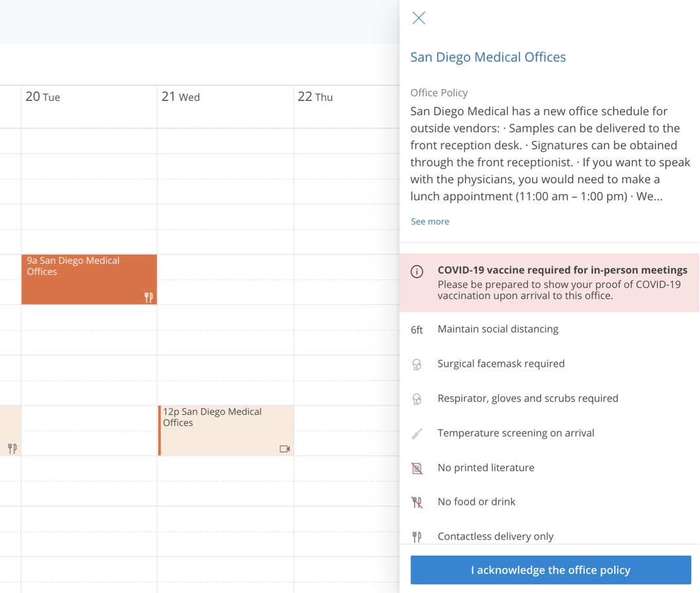Click the COVID-19 vaccine required notice banner
Screen dimensions: 700x593
pyautogui.click(x=562, y=283)
